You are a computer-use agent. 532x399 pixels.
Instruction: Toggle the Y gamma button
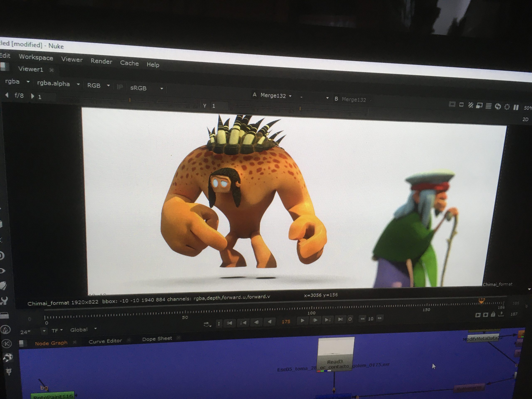tap(205, 106)
